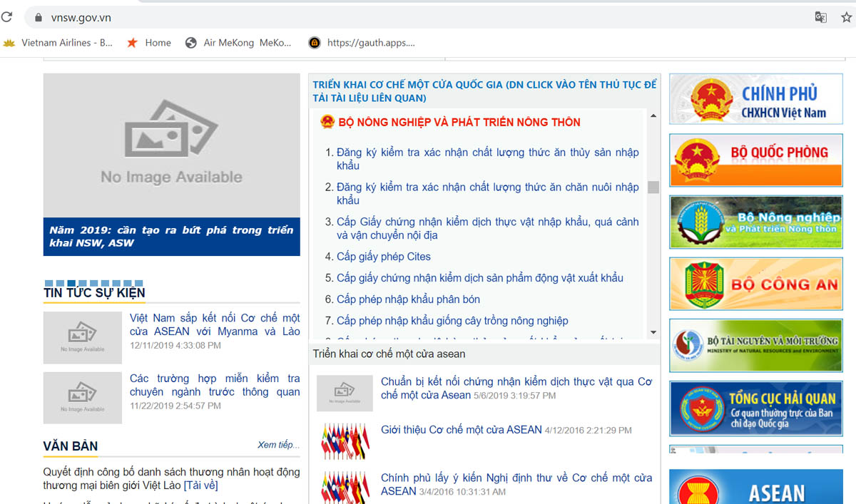This screenshot has height=504, width=856.
Task: Click the lock icon beside vnsw.gov.vn
Action: (x=38, y=17)
